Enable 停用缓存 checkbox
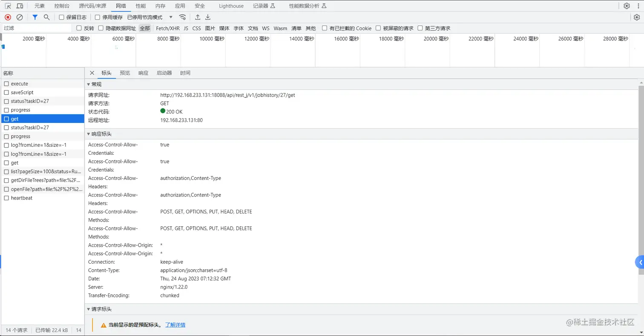The image size is (644, 336). 98,17
